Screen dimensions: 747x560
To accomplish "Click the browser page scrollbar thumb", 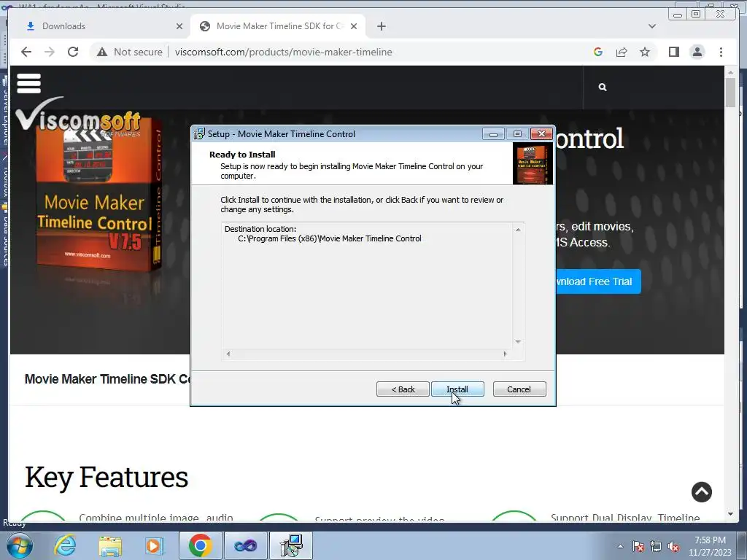I will point(731,93).
